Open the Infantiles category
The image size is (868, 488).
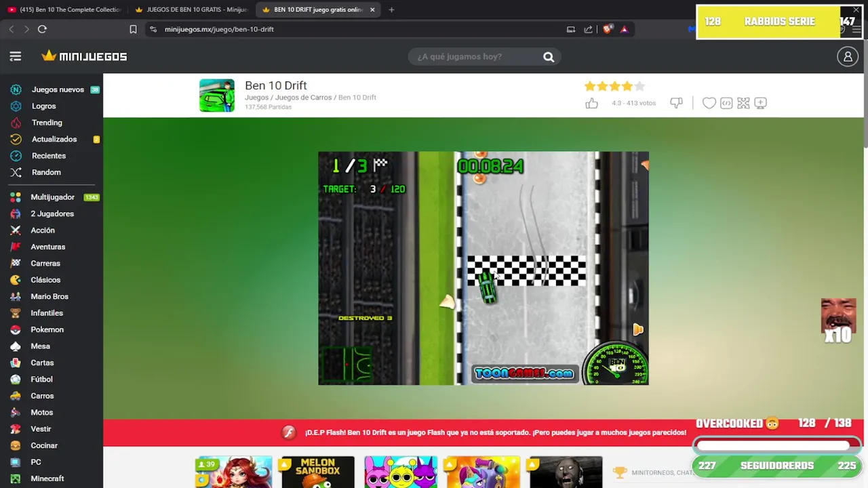coord(47,313)
